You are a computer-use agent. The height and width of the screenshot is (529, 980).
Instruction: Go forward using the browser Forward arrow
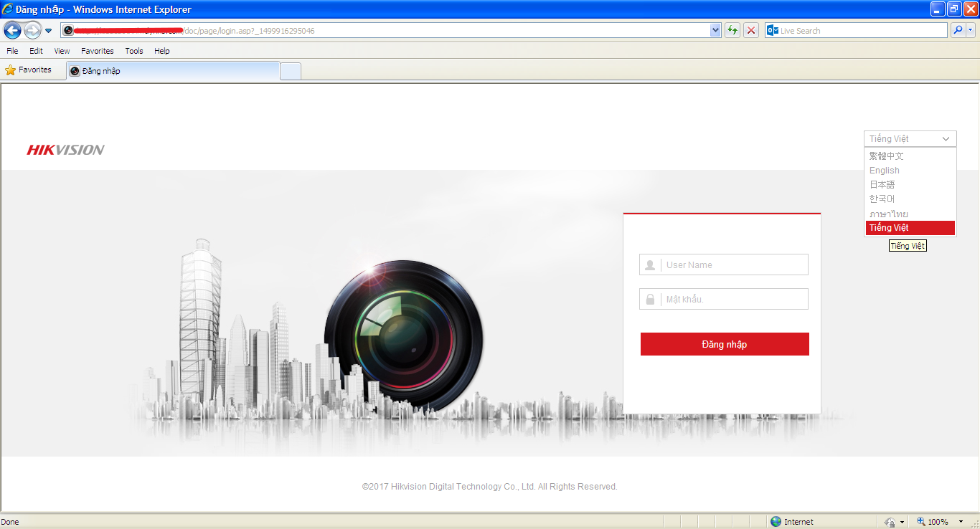pyautogui.click(x=32, y=31)
